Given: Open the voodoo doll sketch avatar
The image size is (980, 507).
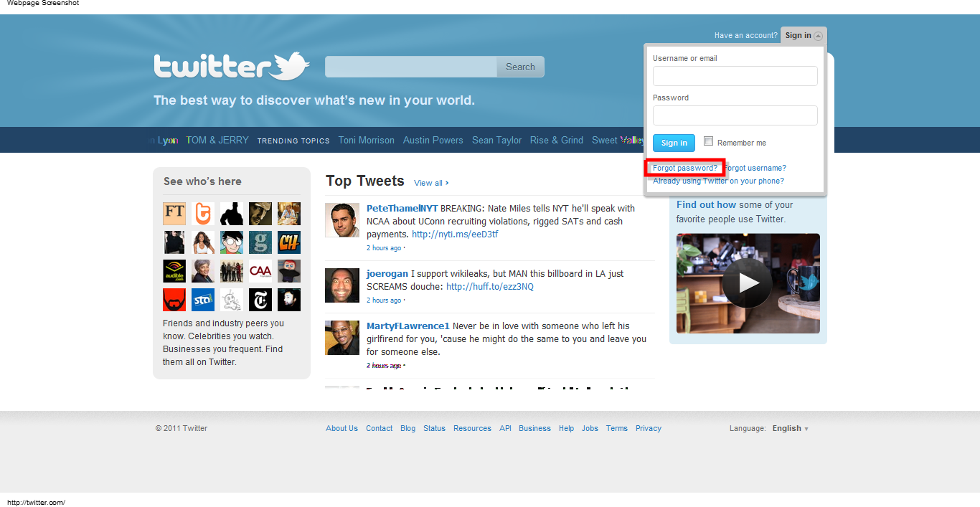Looking at the screenshot, I should point(232,300).
